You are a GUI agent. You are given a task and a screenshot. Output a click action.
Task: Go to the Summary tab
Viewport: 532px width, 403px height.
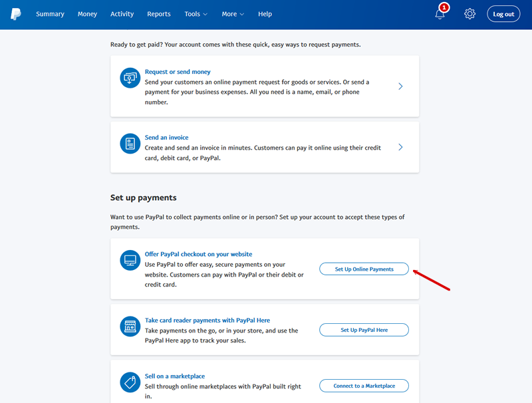coord(51,14)
